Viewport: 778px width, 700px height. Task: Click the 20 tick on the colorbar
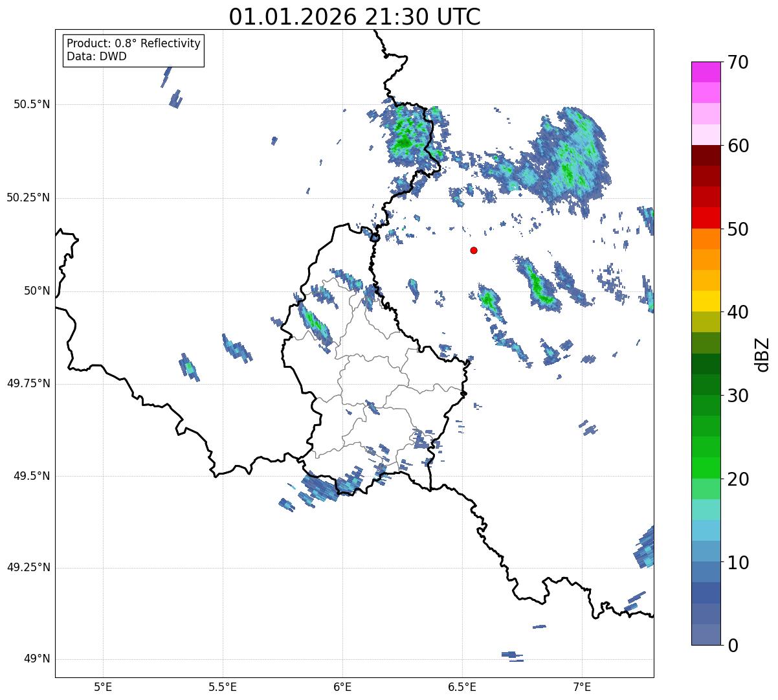pos(738,479)
